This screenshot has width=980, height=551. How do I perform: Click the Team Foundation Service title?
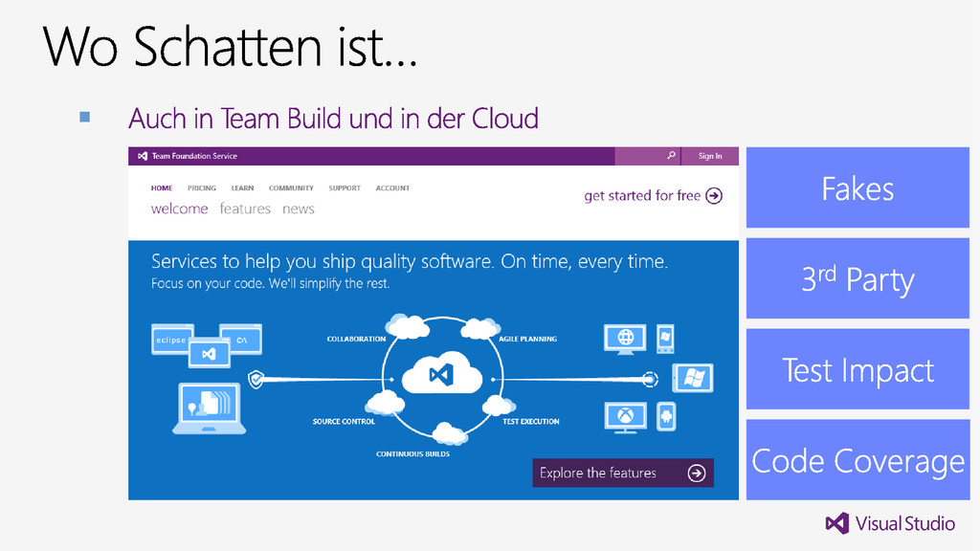coord(194,156)
